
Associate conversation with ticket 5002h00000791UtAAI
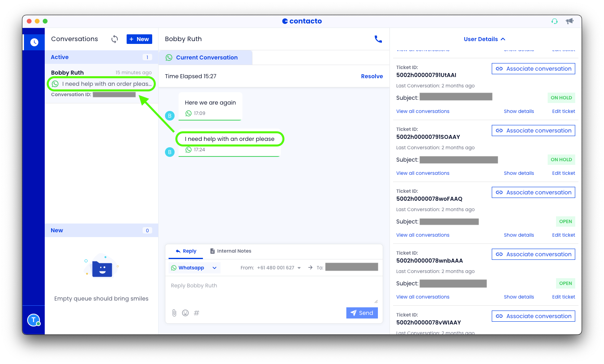pyautogui.click(x=533, y=69)
